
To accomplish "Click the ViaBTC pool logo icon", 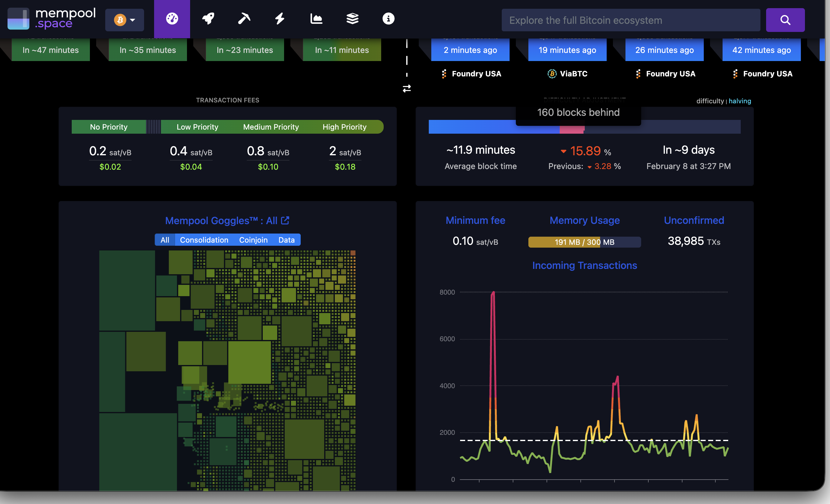I will [x=552, y=74].
